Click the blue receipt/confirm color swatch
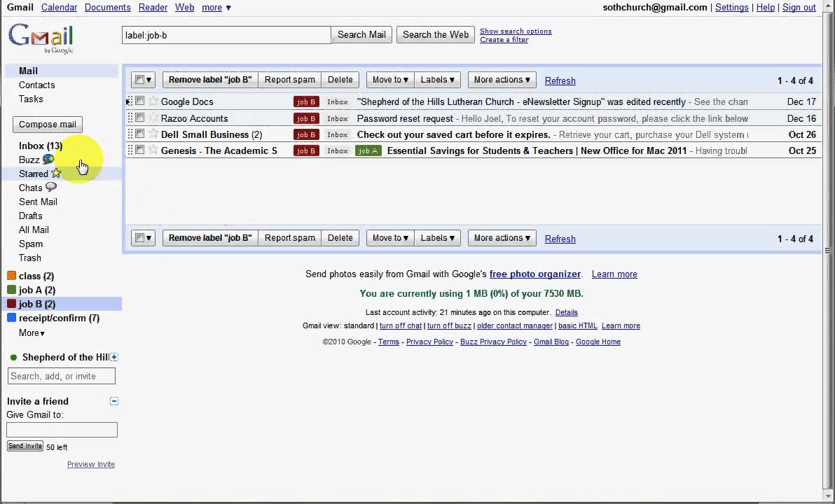The height and width of the screenshot is (504, 835). pyautogui.click(x=11, y=317)
